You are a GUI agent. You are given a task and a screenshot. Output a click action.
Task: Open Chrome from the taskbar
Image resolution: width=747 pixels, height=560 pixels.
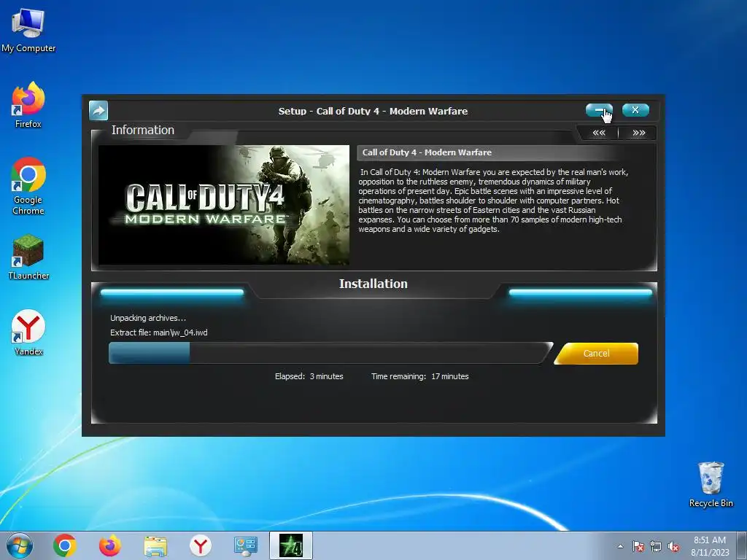pos(65,545)
